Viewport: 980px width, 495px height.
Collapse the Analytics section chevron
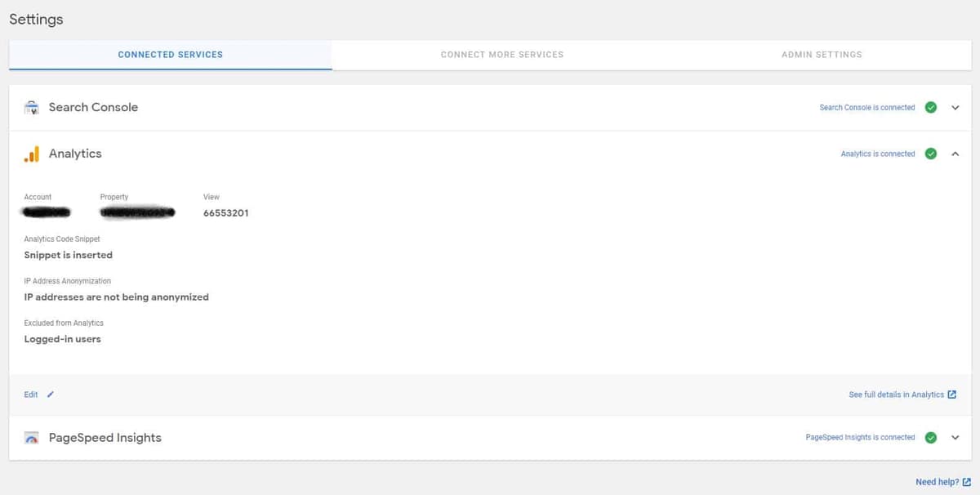[955, 154]
